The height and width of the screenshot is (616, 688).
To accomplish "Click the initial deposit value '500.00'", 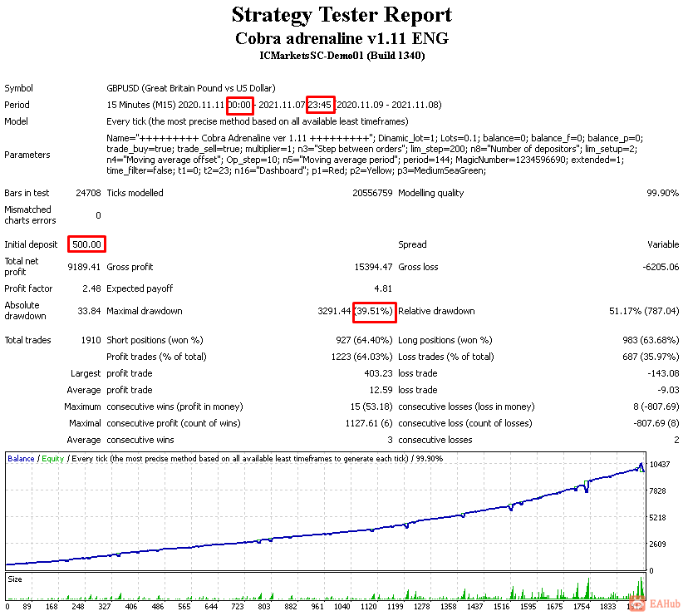I will point(86,244).
